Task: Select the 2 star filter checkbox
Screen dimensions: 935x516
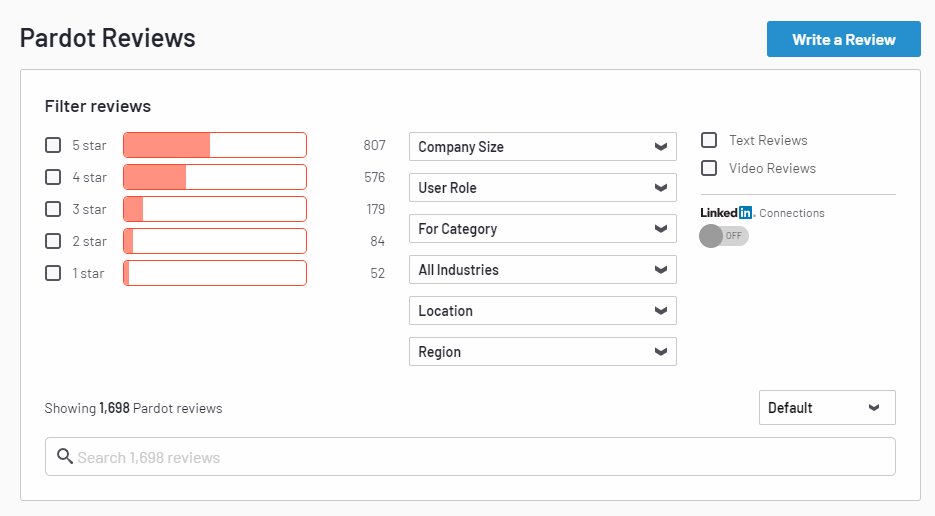Action: pyautogui.click(x=53, y=241)
